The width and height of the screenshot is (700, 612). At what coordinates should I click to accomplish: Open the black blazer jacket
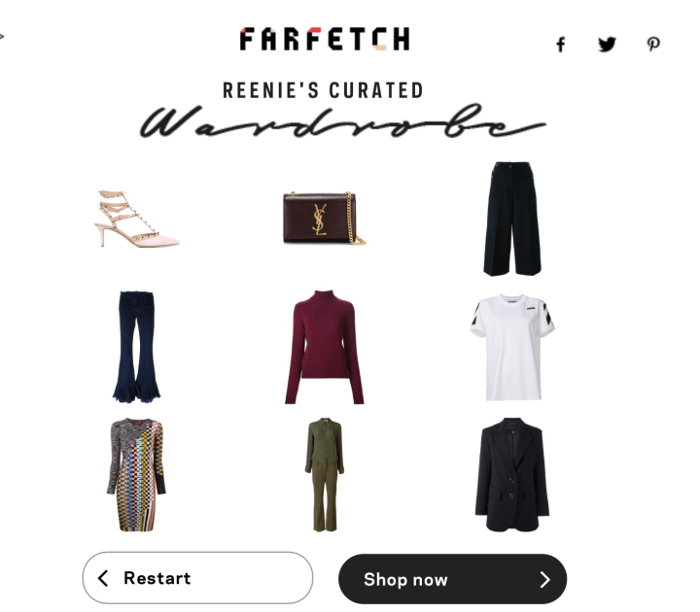(512, 475)
